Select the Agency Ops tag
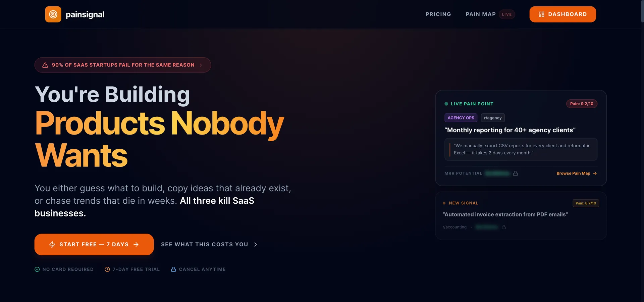This screenshot has width=644, height=302. [x=461, y=118]
